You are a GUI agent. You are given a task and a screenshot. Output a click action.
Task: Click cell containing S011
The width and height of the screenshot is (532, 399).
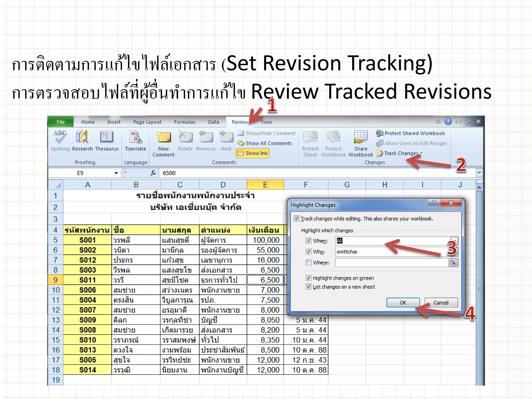click(88, 280)
